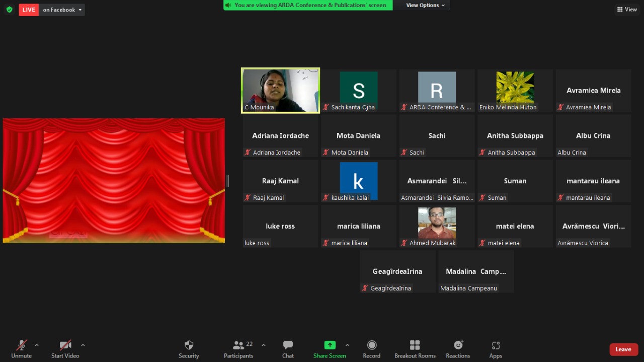Expand the Participants options arrow
Viewport: 644px width, 362px height.
tap(263, 345)
